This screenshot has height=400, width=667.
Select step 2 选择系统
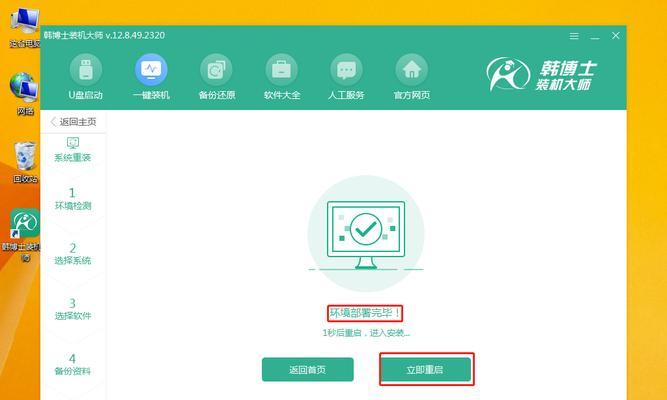point(73,254)
